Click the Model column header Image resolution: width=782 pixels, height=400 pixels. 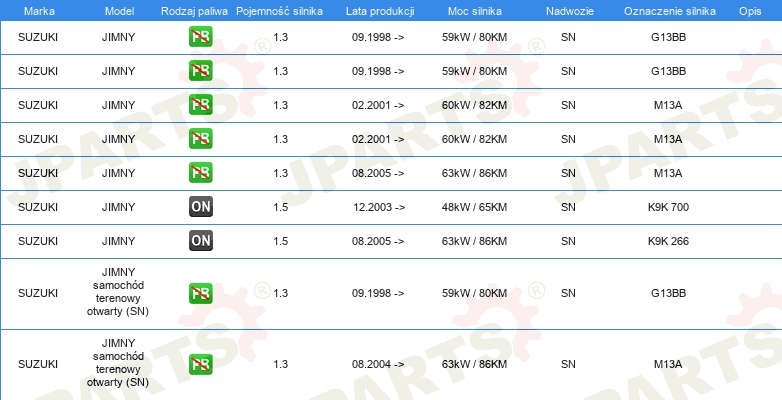pyautogui.click(x=119, y=11)
